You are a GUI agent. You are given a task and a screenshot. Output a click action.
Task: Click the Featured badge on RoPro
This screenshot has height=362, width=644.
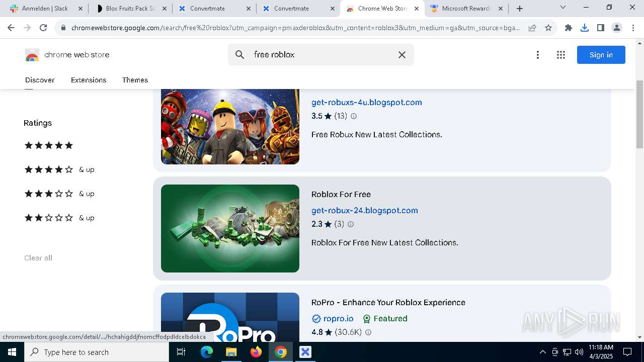pyautogui.click(x=385, y=319)
